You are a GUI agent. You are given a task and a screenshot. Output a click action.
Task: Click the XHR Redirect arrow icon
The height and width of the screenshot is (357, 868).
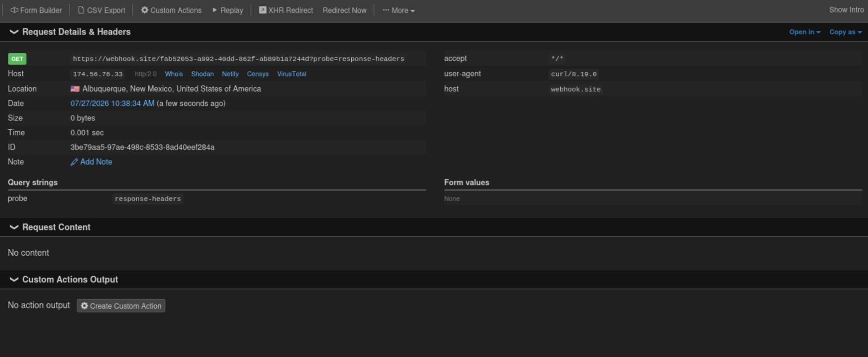tap(263, 10)
